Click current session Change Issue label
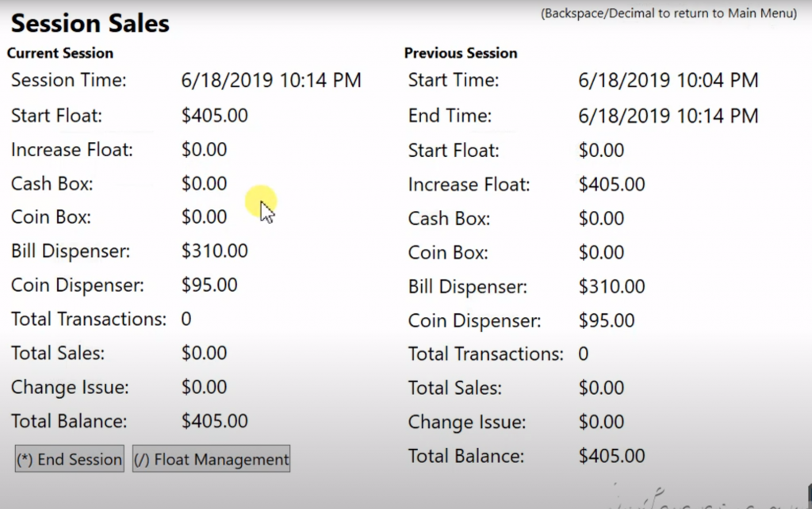This screenshot has height=509, width=812. (x=70, y=388)
